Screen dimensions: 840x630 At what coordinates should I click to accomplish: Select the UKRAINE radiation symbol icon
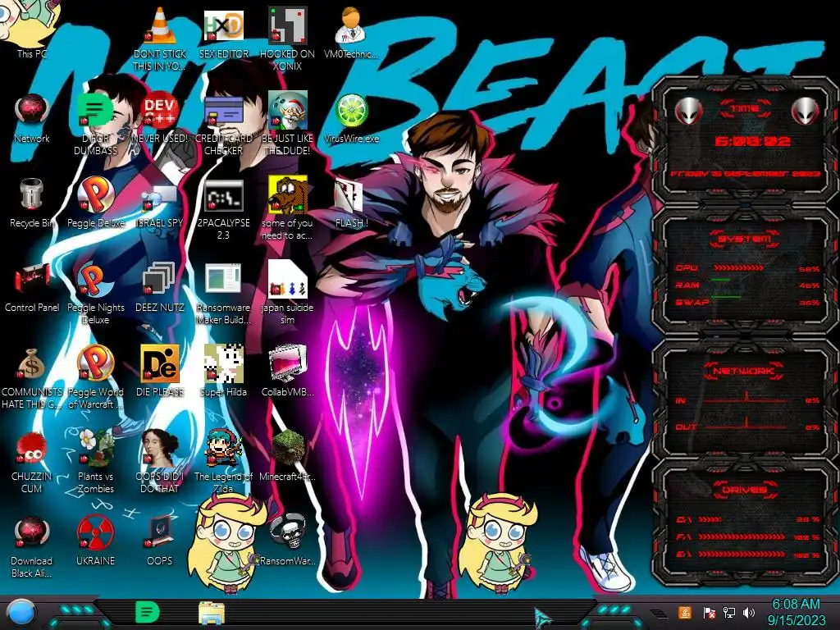coord(95,532)
